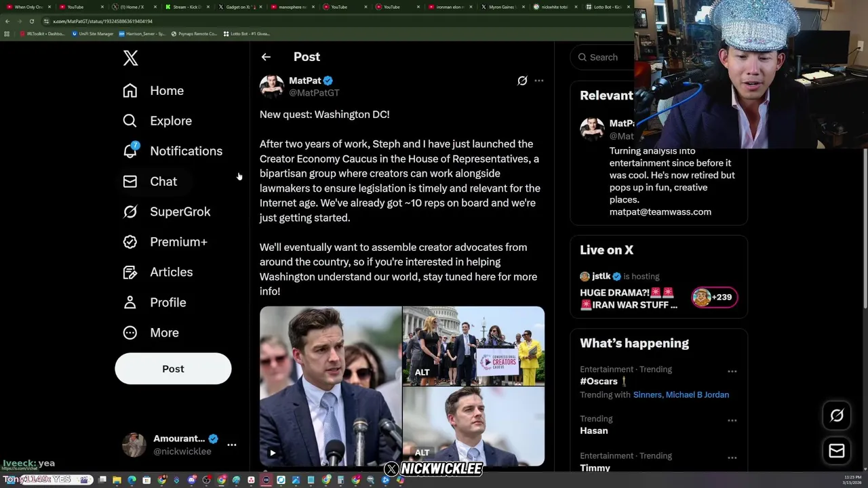This screenshot has height=488, width=868.
Task: Open the Chat section
Action: 150,182
